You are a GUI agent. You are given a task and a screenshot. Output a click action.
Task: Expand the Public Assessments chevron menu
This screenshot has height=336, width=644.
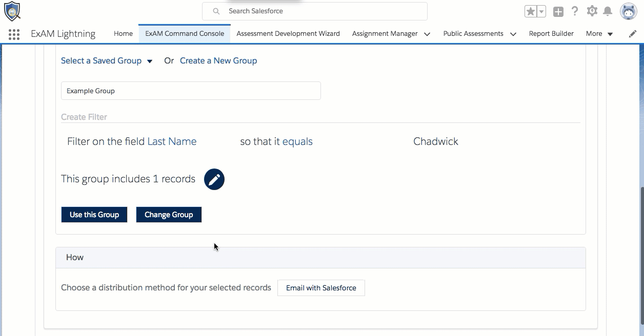[513, 34]
